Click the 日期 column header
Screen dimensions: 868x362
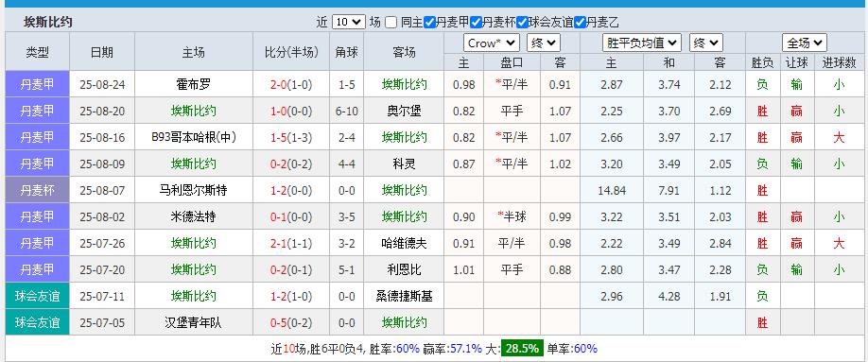pyautogui.click(x=102, y=52)
